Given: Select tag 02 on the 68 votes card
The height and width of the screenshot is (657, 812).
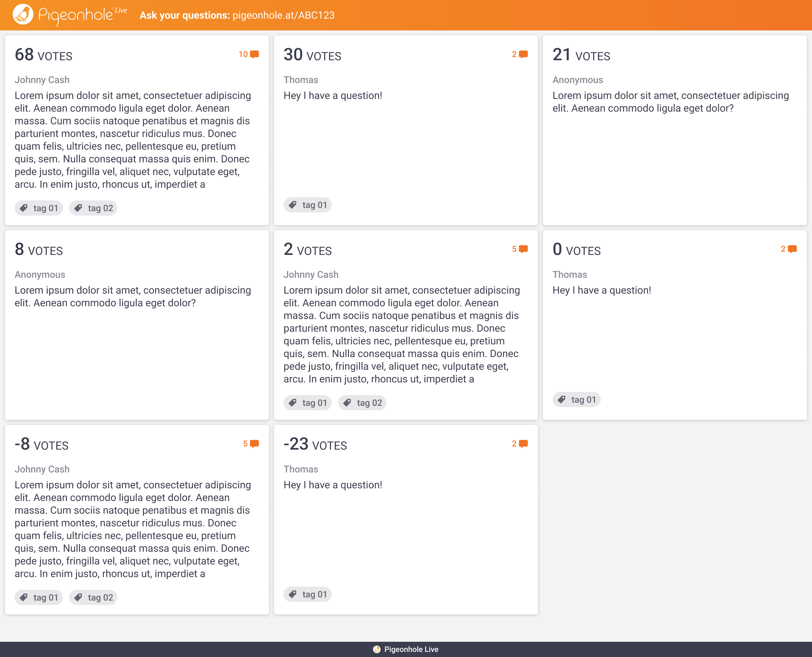Looking at the screenshot, I should [93, 208].
